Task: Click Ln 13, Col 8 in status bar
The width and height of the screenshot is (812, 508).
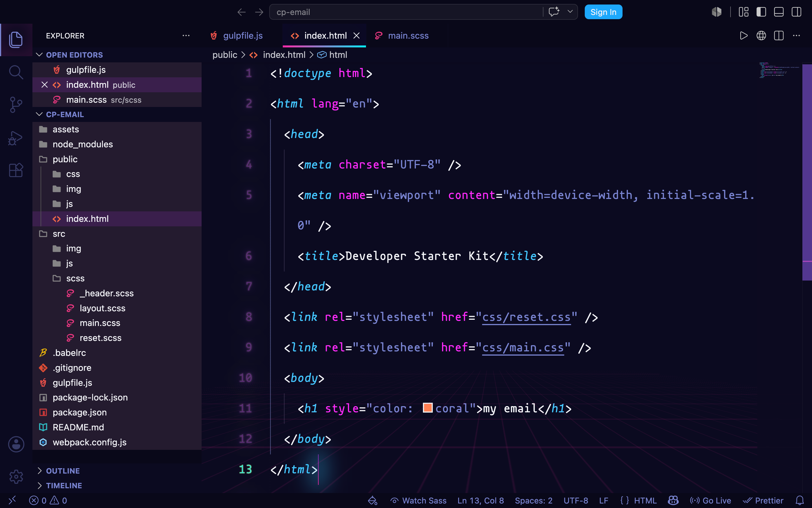Action: pos(480,501)
